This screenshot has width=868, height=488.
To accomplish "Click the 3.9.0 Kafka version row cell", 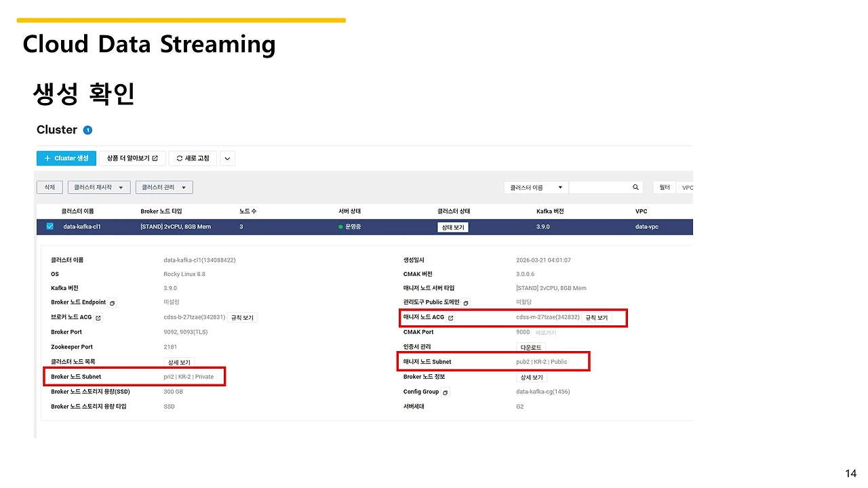I will pos(543,226).
